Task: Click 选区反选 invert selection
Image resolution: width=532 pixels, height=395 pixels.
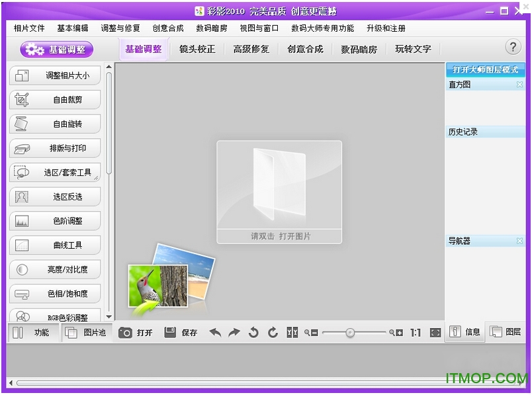Action: [55, 197]
